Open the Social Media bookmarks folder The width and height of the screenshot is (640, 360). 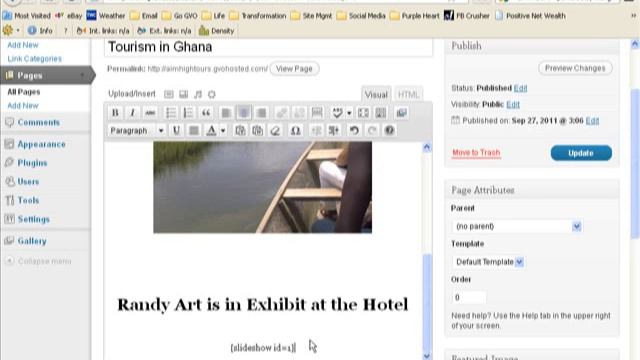click(361, 16)
